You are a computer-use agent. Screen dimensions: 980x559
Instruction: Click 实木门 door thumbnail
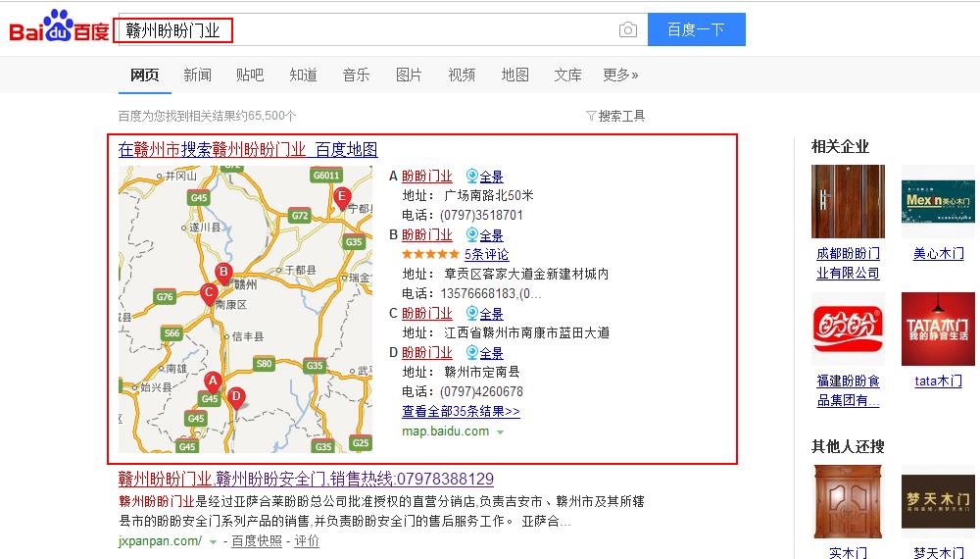pyautogui.click(x=848, y=501)
